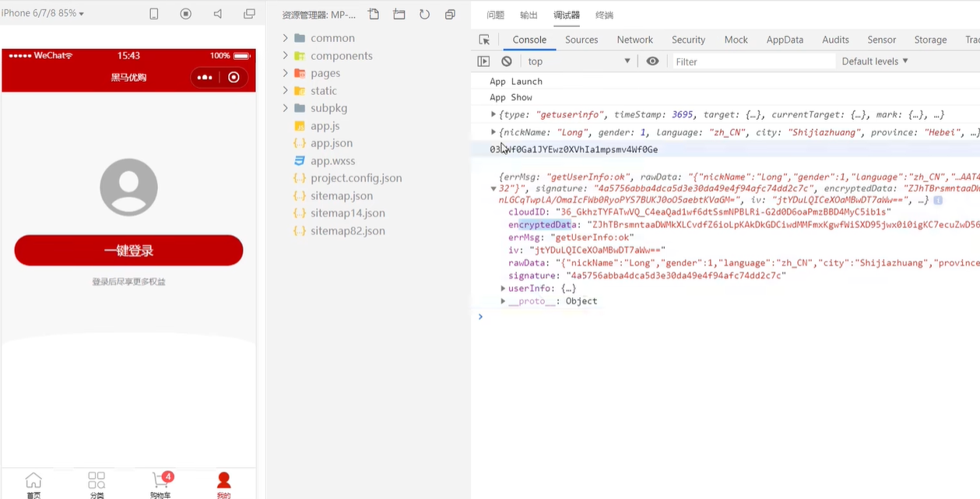Refresh the resource manager file tree
The image size is (980, 499).
point(424,14)
